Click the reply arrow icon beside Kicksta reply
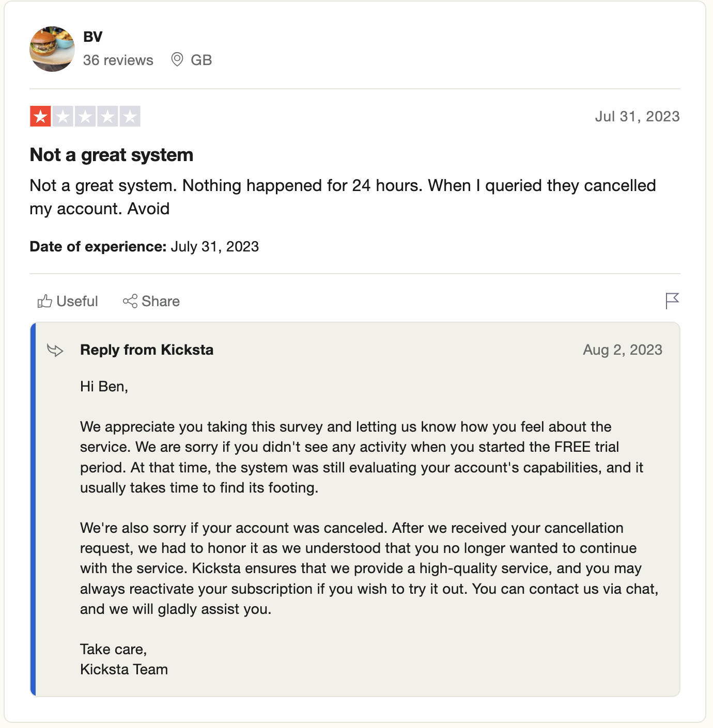713x728 pixels. (x=55, y=350)
